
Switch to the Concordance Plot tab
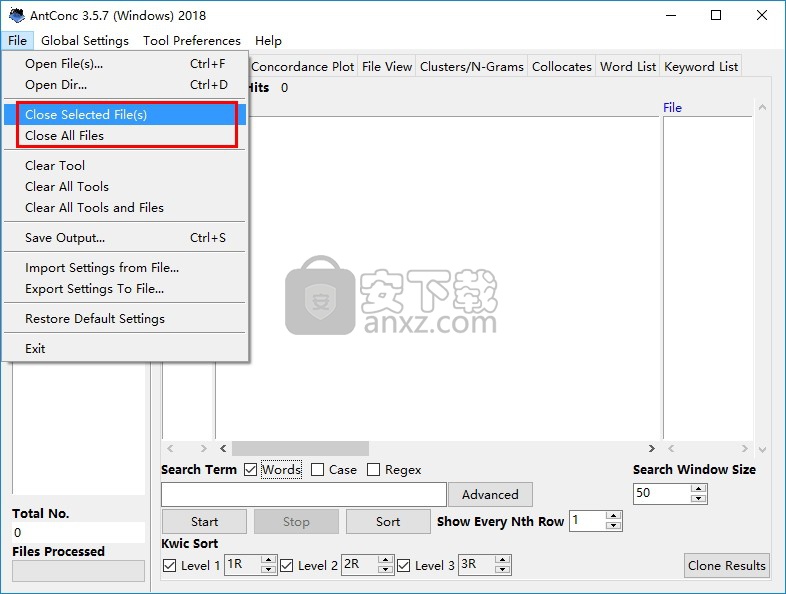(x=302, y=67)
